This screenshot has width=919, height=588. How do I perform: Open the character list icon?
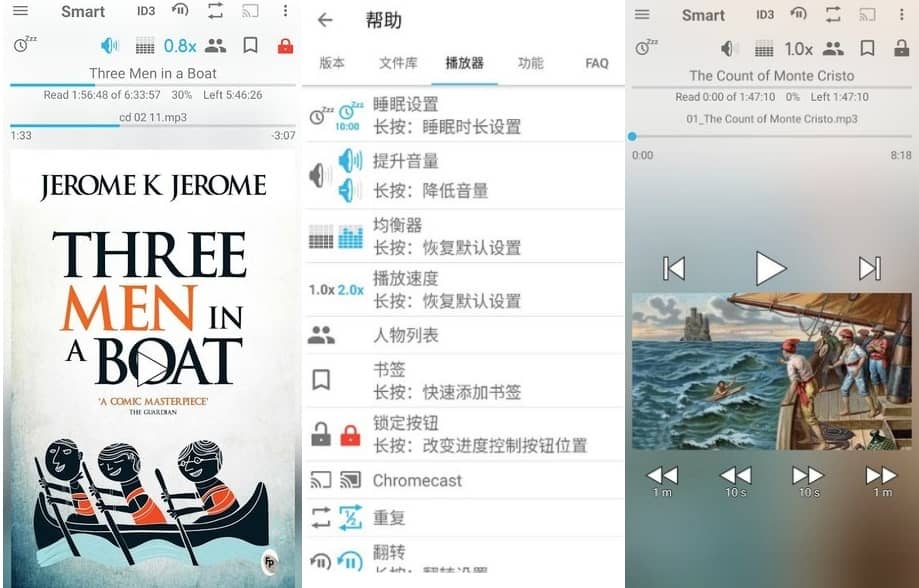[x=216, y=45]
